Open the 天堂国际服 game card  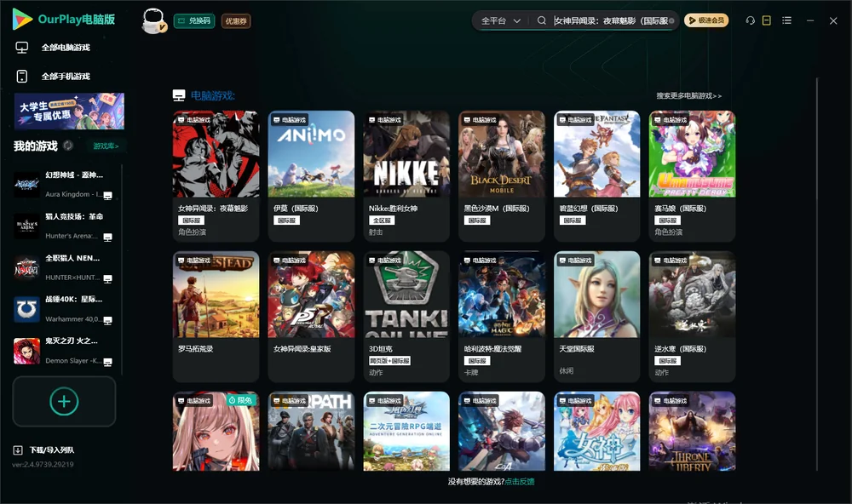596,317
